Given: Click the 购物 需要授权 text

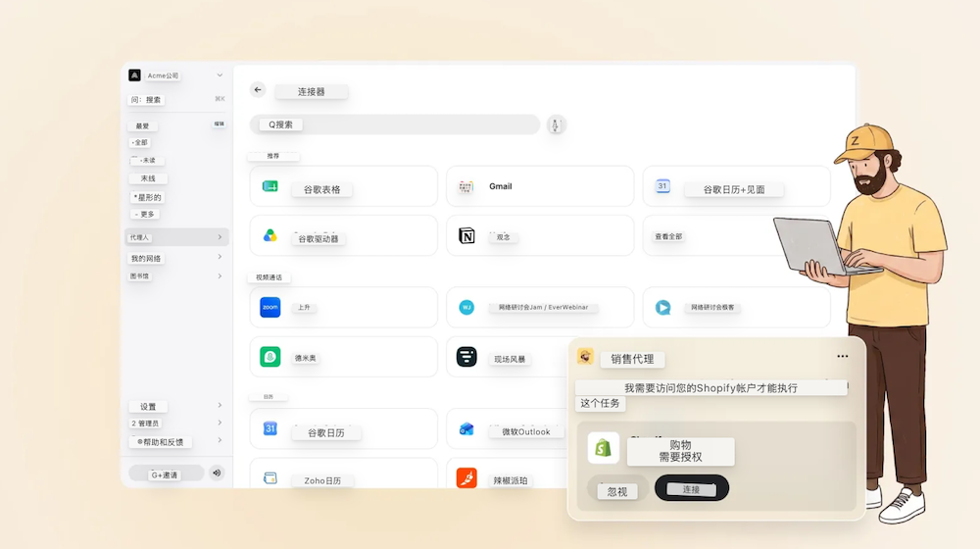Looking at the screenshot, I should 681,451.
